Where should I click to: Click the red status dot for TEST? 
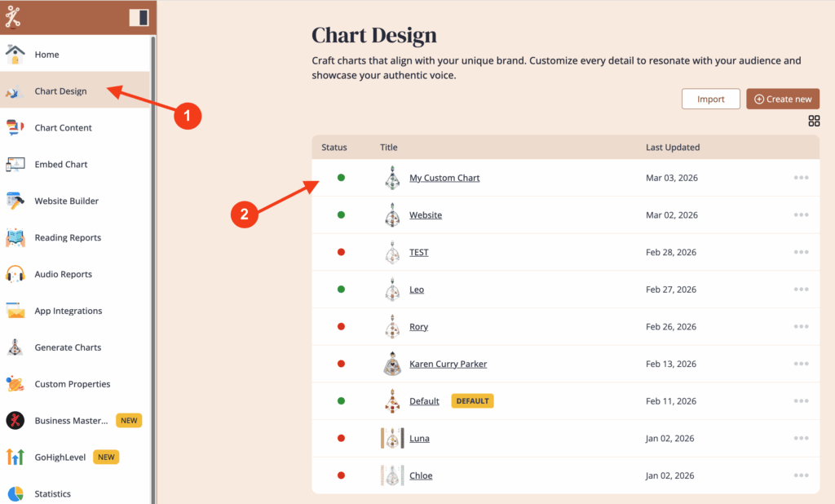click(341, 253)
